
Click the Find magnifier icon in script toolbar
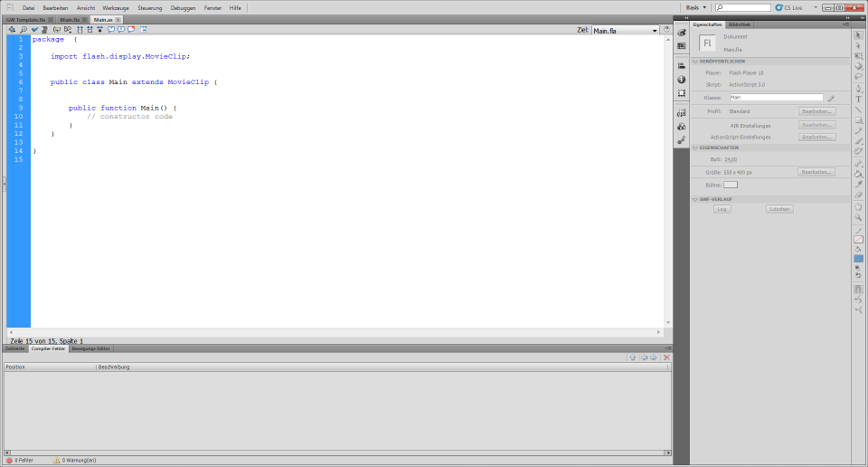(x=24, y=30)
